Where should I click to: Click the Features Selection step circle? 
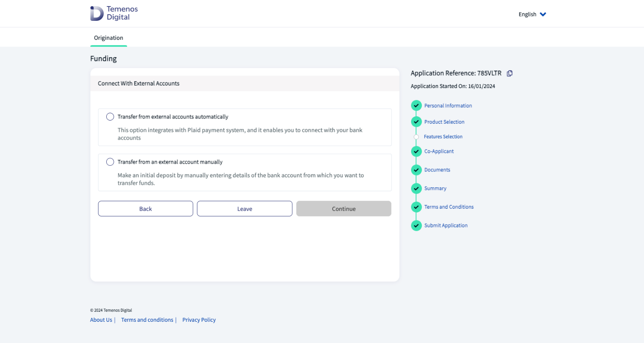coord(416,137)
